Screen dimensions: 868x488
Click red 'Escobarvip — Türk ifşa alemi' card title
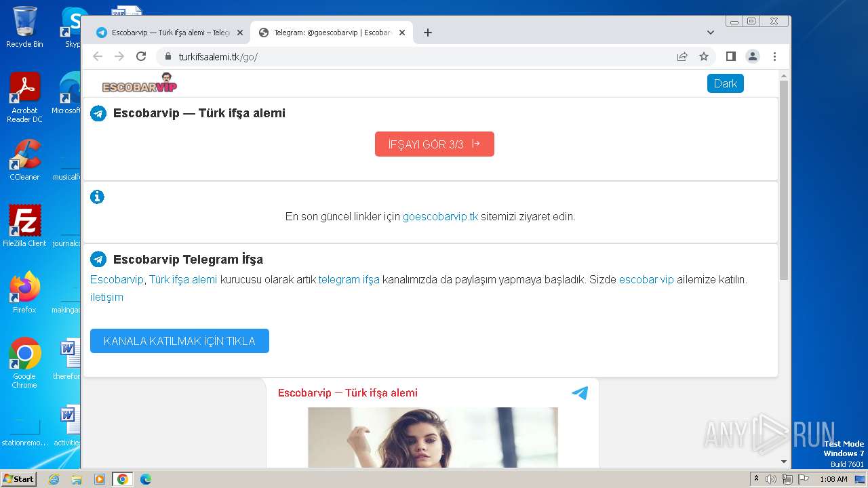[348, 393]
